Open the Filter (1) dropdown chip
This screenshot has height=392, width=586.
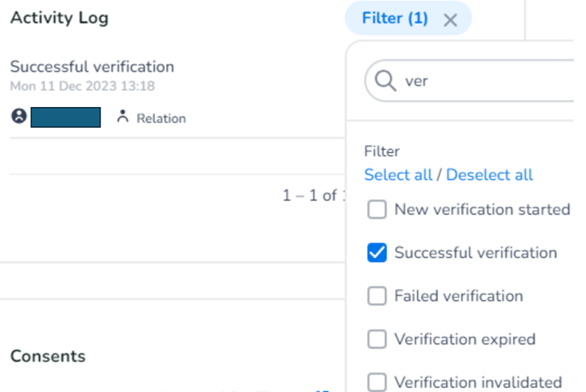tap(394, 19)
